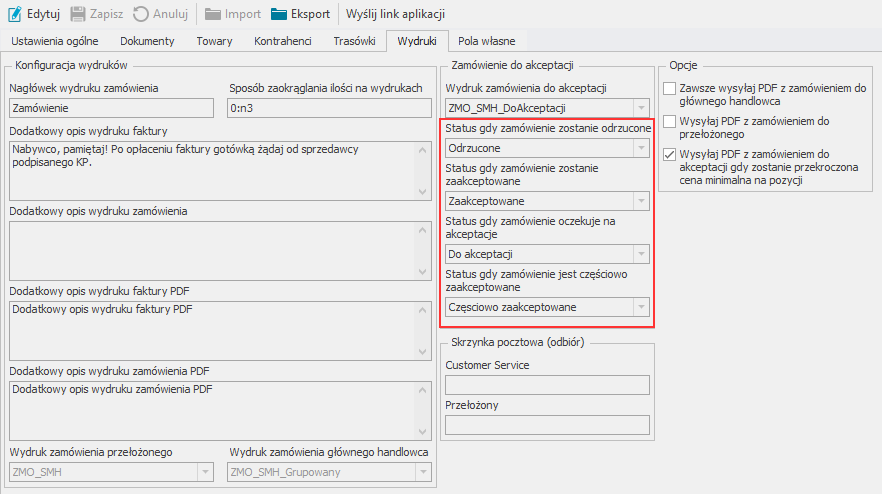The width and height of the screenshot is (882, 494).
Task: Open the Wydruk zamówienia do akceptacji dropdown
Action: [640, 107]
